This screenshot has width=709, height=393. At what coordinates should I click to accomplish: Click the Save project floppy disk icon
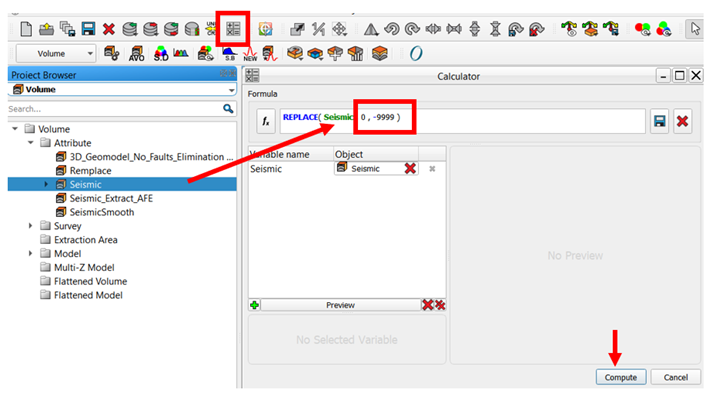click(88, 29)
